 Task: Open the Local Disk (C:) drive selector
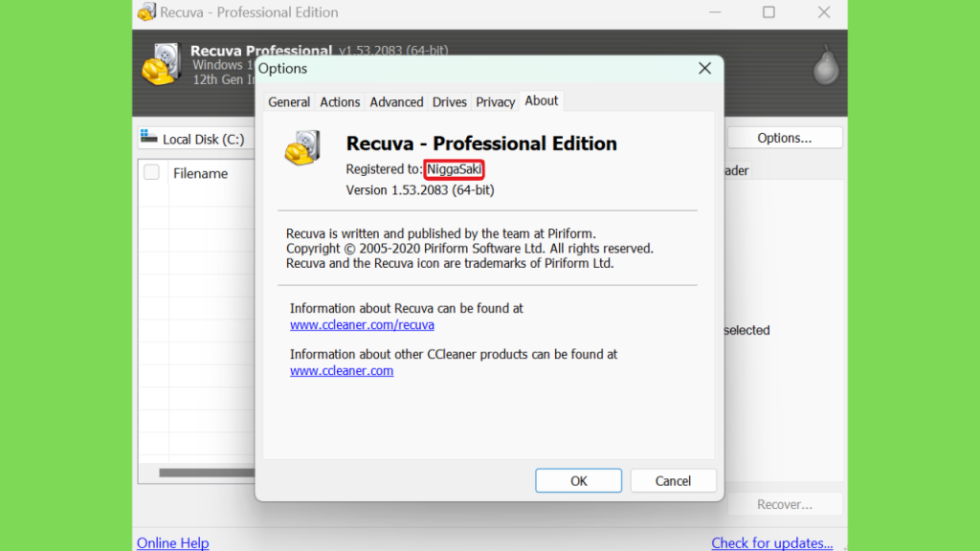pyautogui.click(x=196, y=139)
